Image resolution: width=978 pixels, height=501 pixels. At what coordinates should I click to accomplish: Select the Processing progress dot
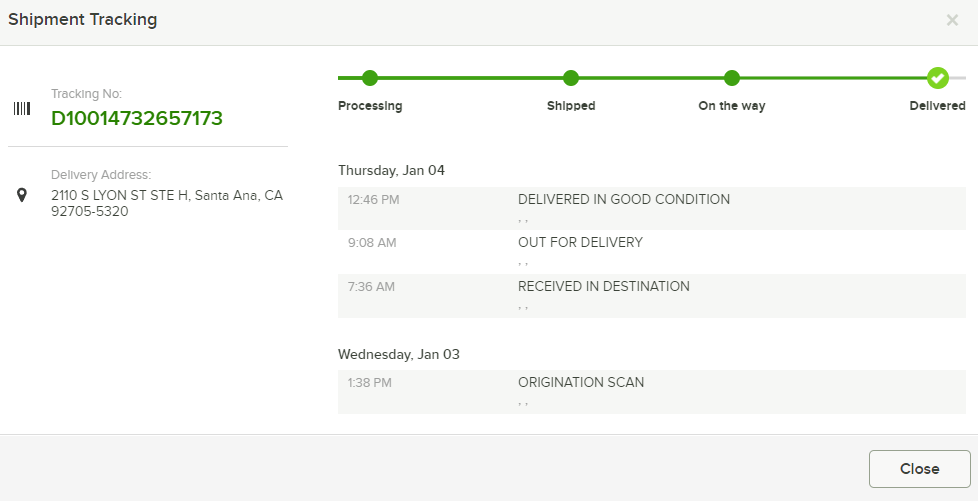point(370,78)
